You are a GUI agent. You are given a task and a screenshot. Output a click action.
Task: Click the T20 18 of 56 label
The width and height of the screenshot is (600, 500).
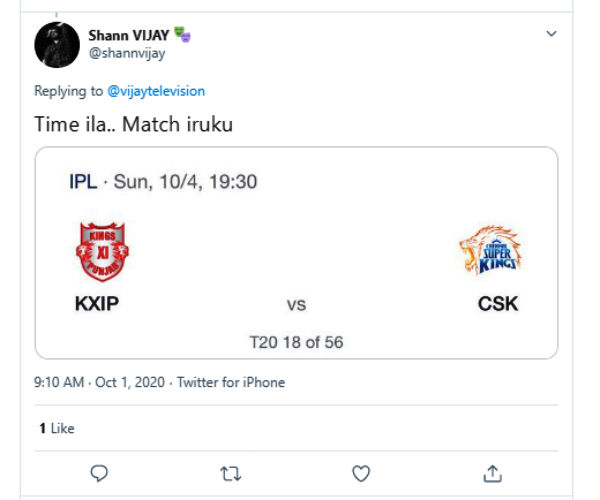(x=296, y=342)
